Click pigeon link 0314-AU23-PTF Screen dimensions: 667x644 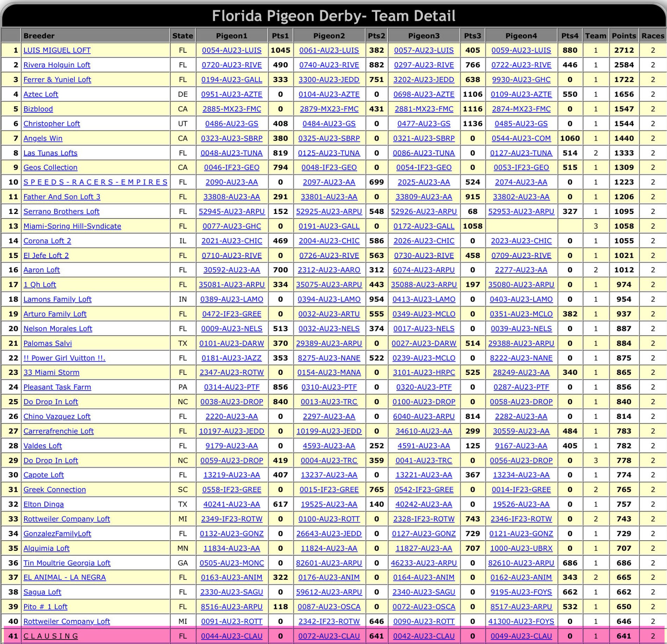[232, 387]
